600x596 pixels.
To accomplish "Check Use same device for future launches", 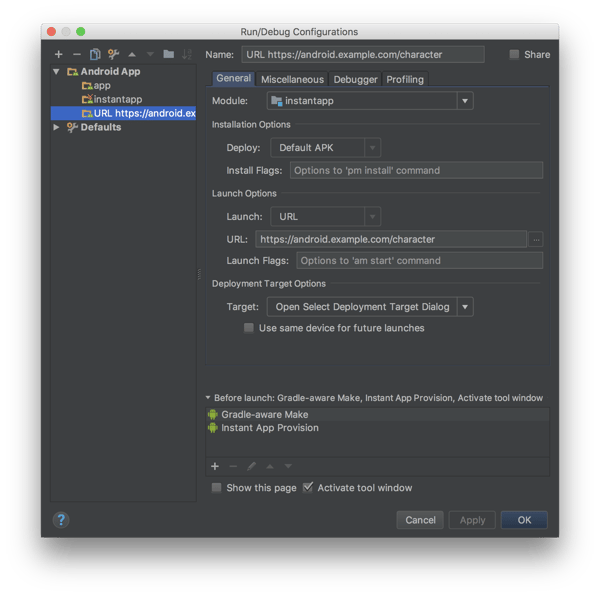I will pyautogui.click(x=249, y=328).
